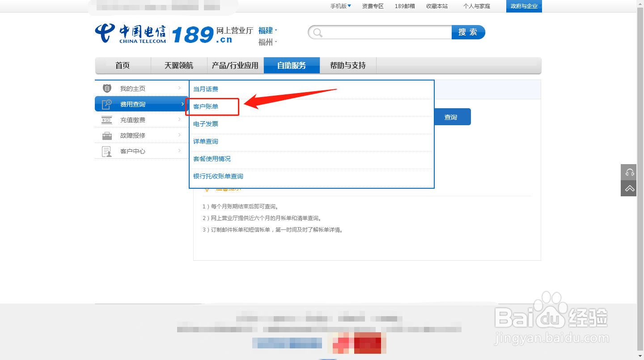Open the 天翼领航 navigation tab

(x=179, y=65)
